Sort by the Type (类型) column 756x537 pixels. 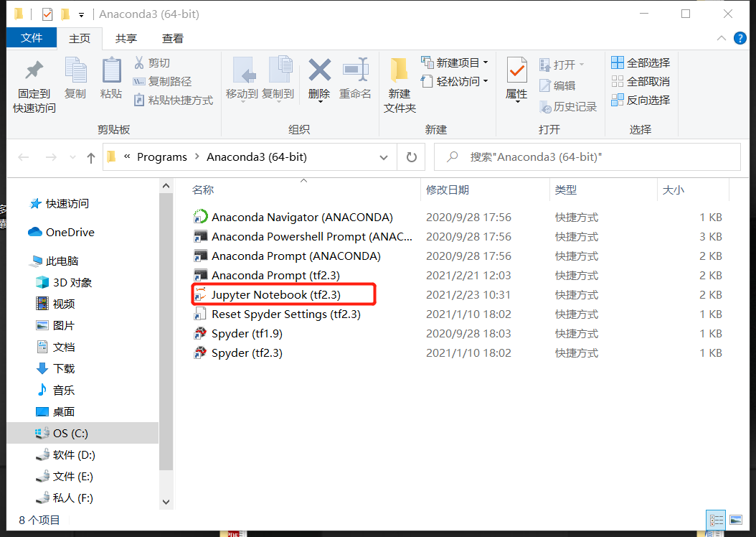(565, 190)
